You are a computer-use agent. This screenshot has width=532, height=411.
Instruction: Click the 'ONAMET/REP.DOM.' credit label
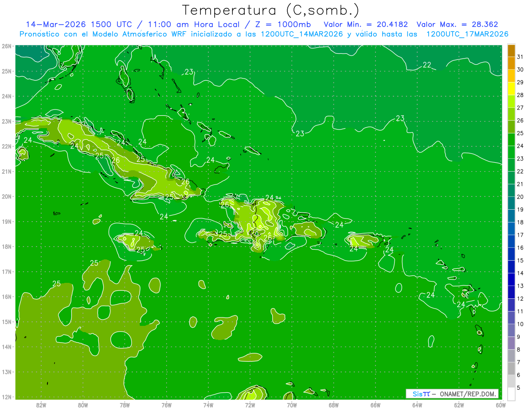click(x=467, y=394)
